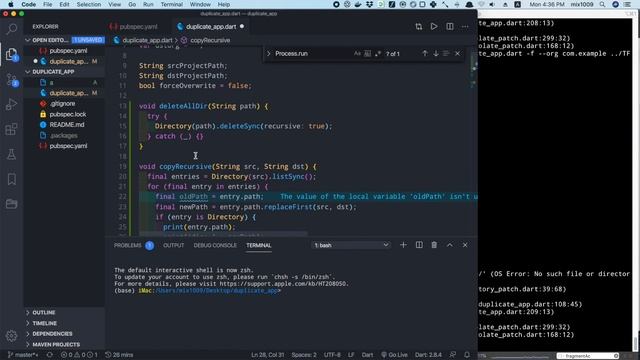This screenshot has width=640, height=360.
Task: Click the feedback icon in status bar
Action: (453, 355)
